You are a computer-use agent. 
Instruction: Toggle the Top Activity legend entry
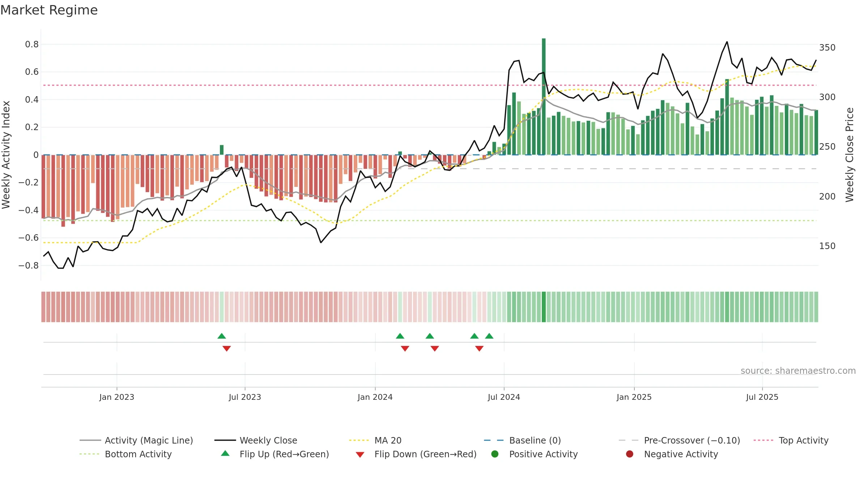791,440
